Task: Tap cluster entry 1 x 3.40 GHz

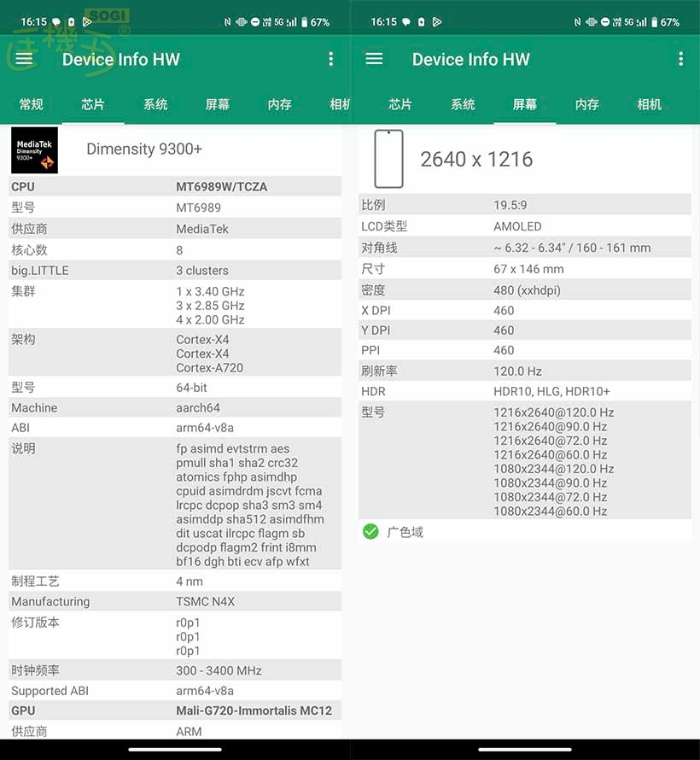Action: tap(210, 291)
